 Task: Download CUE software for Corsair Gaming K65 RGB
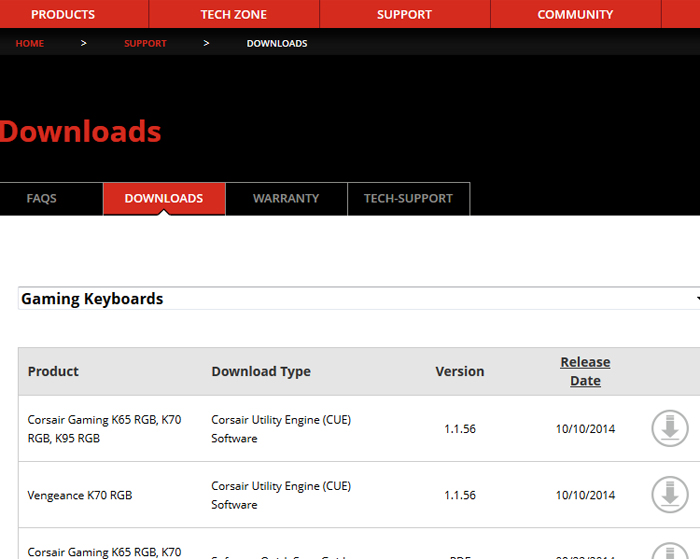point(670,428)
